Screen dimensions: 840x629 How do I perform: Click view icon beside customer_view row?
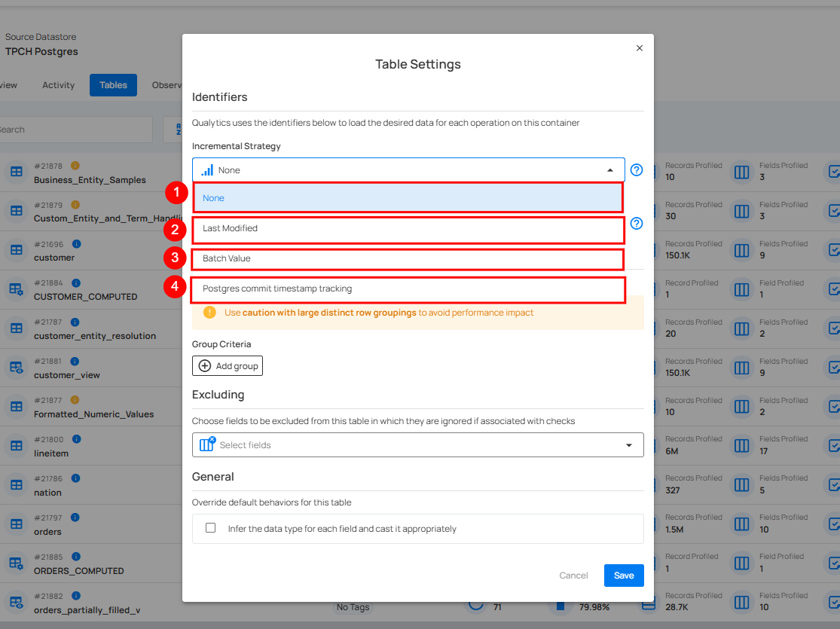click(16, 368)
